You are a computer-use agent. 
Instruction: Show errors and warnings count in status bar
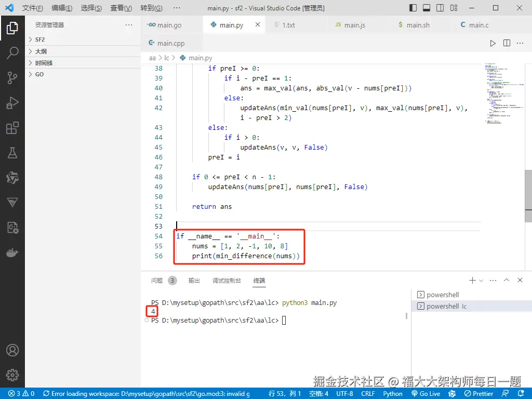[21, 394]
